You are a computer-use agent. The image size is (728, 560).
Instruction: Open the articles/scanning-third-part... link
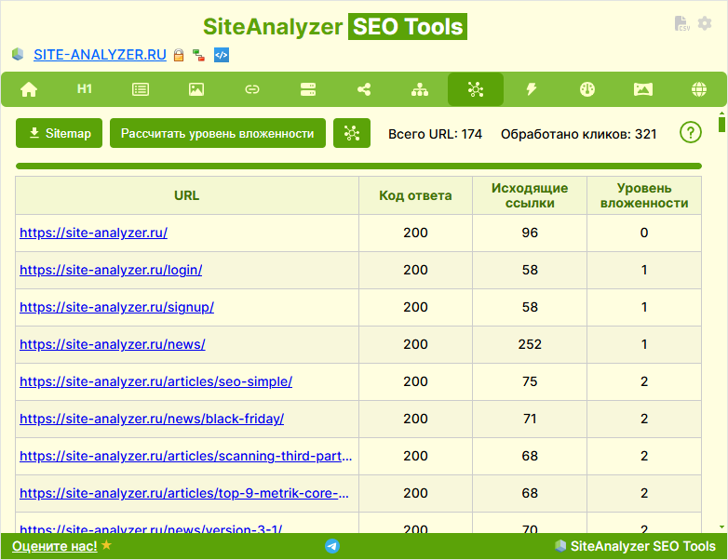(x=185, y=456)
